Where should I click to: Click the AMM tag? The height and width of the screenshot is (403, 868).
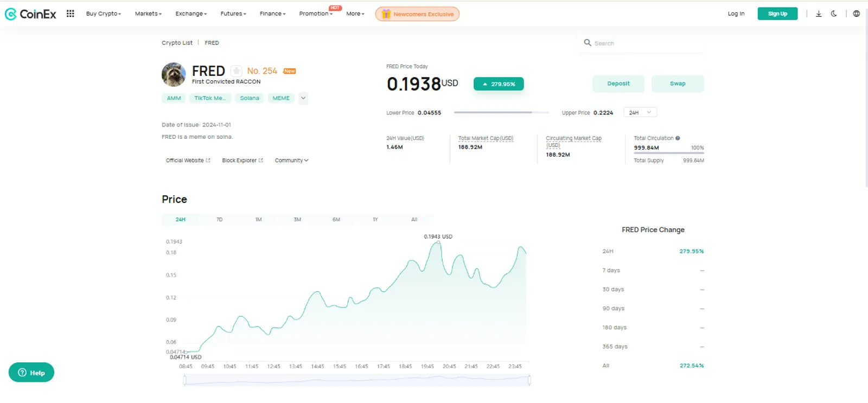(174, 98)
